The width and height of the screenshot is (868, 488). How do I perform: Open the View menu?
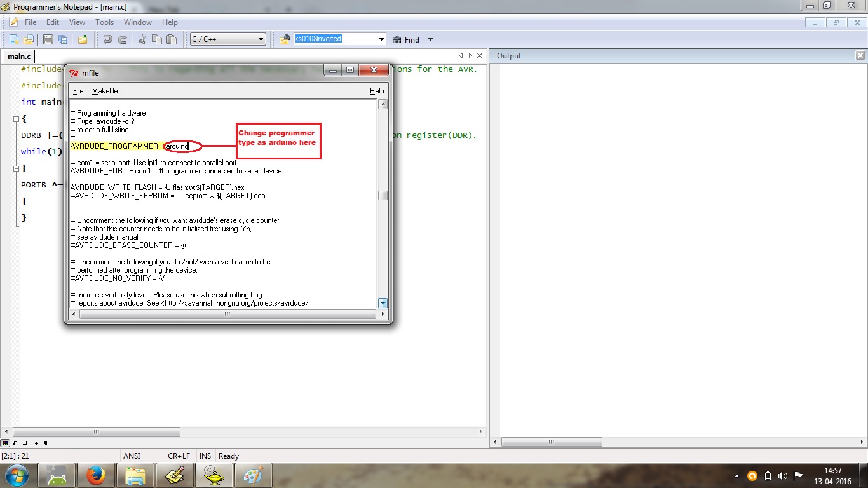click(77, 22)
